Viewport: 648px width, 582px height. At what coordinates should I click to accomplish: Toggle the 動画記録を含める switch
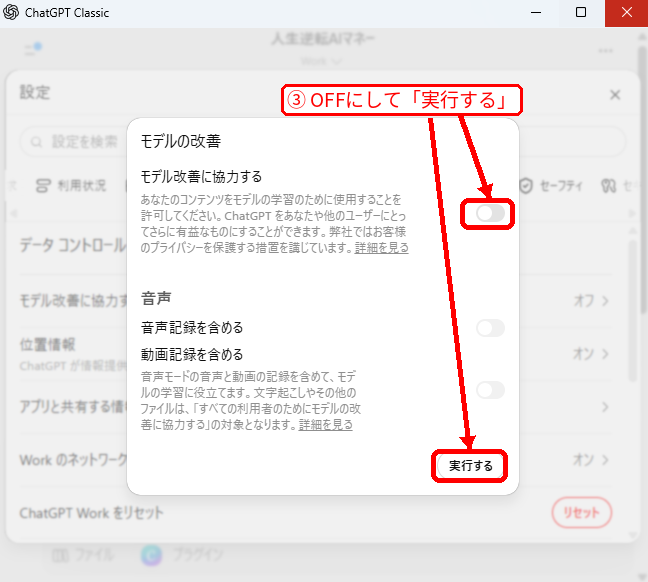tap(490, 390)
